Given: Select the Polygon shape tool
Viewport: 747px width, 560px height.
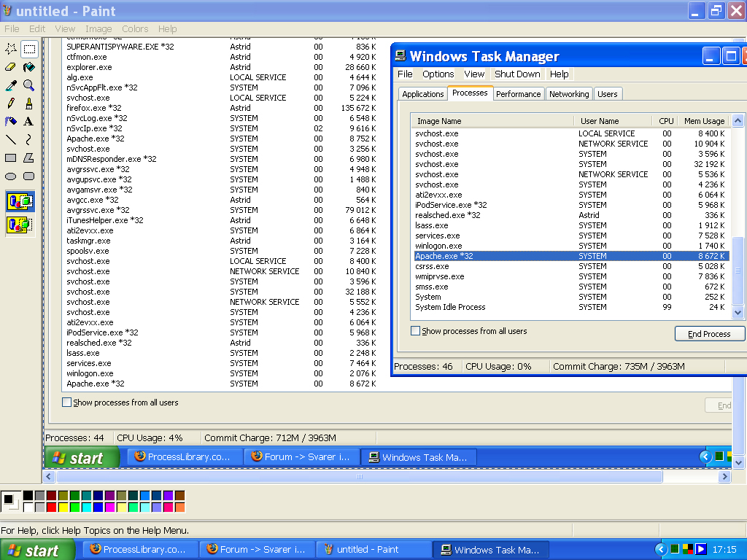Looking at the screenshot, I should point(29,157).
